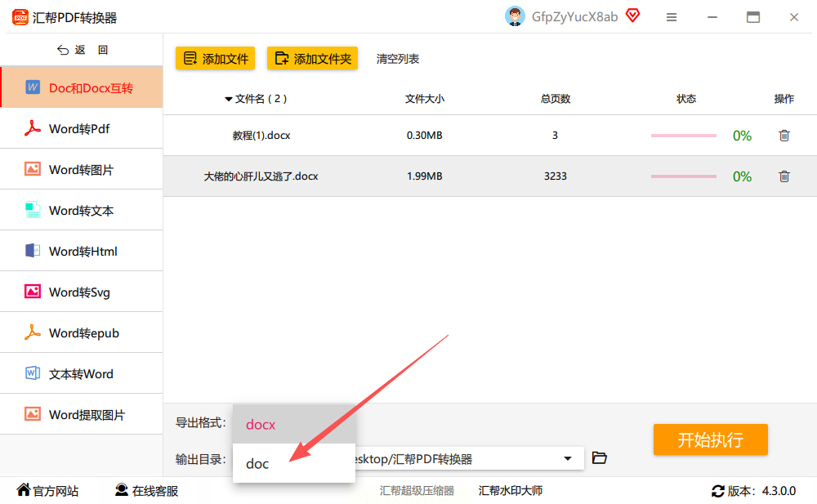The image size is (817, 504).
Task: Click the 开始执行 start button
Action: pos(711,439)
